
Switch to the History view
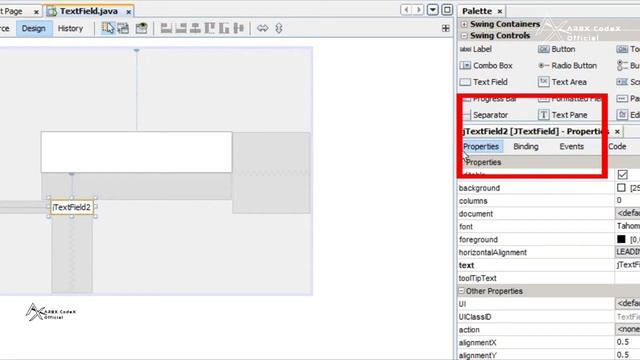(x=70, y=29)
